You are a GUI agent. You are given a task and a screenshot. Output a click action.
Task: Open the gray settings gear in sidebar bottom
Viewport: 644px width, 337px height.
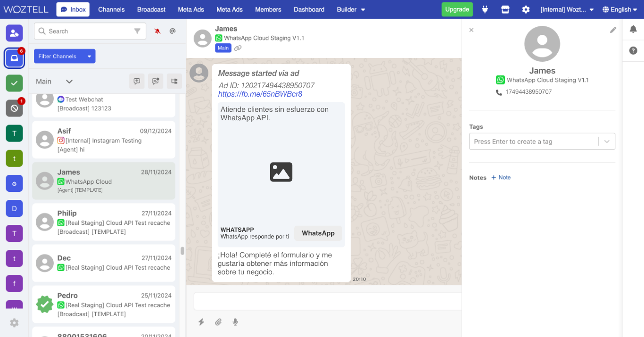[14, 323]
